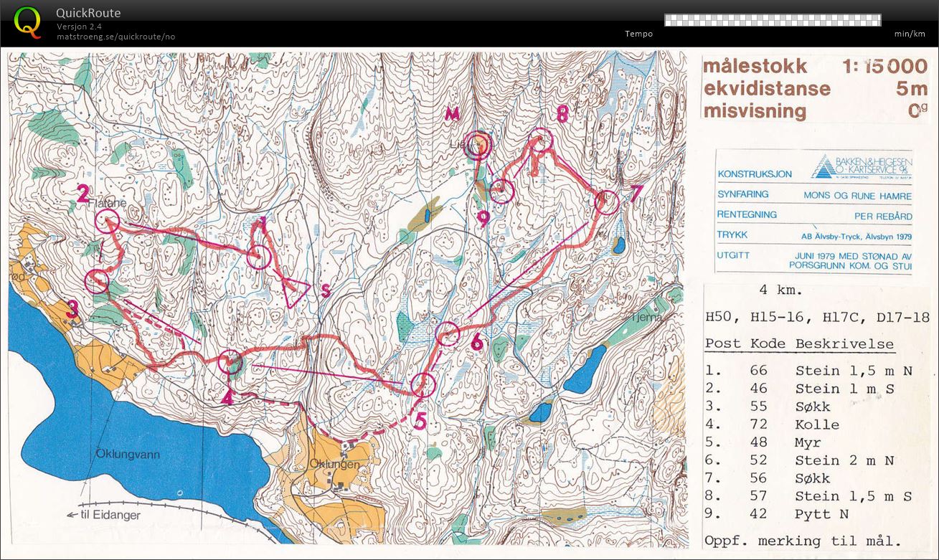
Task: Select control circle 6 on the map
Action: coord(448,333)
